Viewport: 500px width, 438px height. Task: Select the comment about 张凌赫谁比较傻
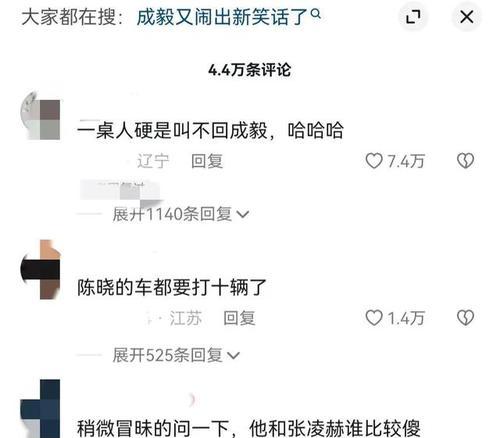(249, 428)
